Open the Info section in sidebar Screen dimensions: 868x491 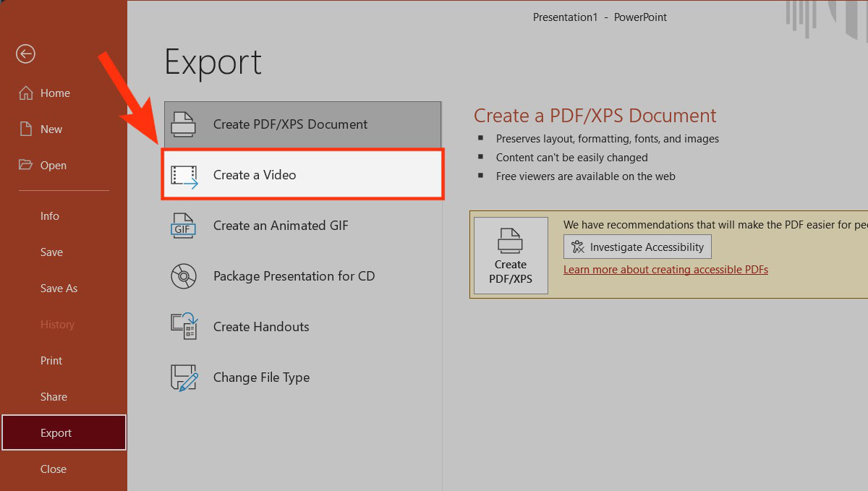[x=50, y=216]
